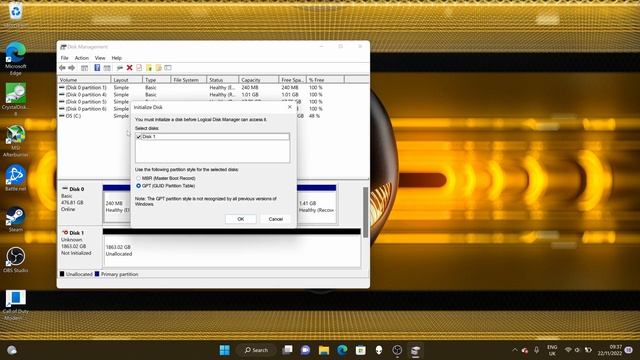Click Cancel in Initialize Disk dialog
Viewport: 640px width, 360px height.
276,219
